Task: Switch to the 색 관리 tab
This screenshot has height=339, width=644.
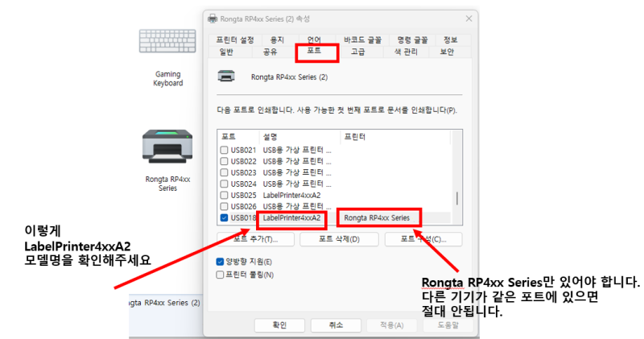Action: (x=406, y=52)
